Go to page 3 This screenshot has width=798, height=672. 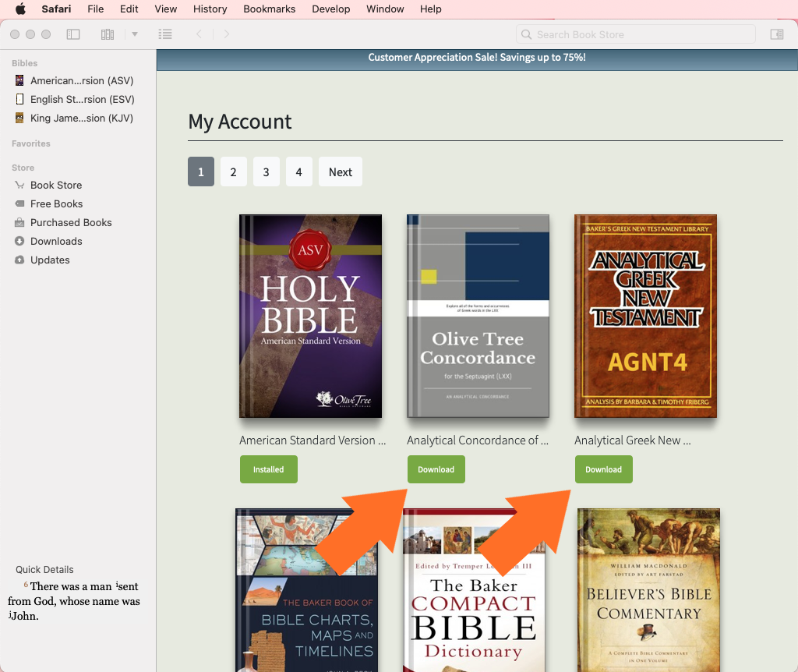267,172
